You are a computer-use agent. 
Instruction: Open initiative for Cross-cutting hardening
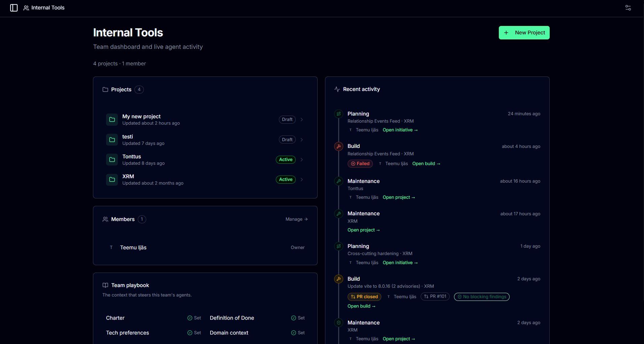pyautogui.click(x=400, y=263)
